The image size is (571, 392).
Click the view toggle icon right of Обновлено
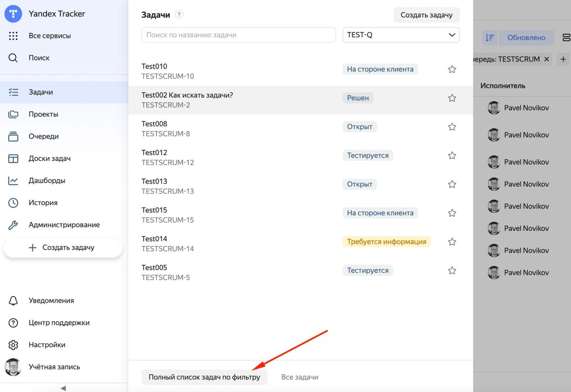[566, 38]
